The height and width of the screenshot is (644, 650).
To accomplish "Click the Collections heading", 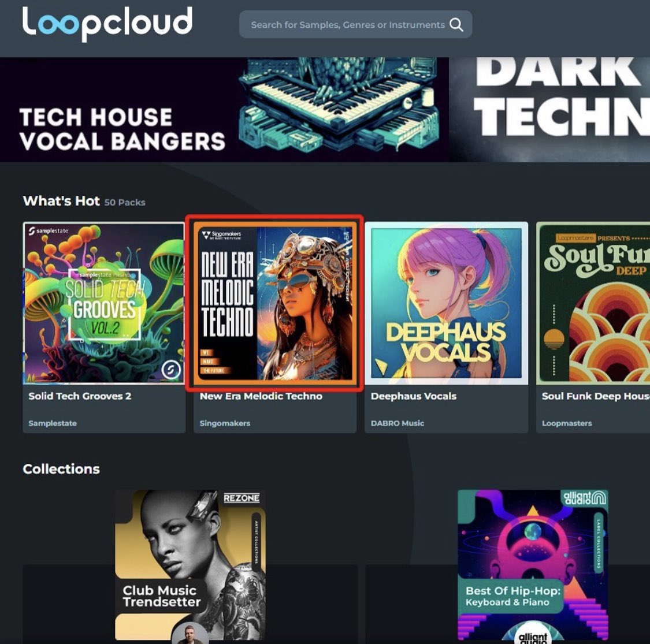I will (61, 468).
